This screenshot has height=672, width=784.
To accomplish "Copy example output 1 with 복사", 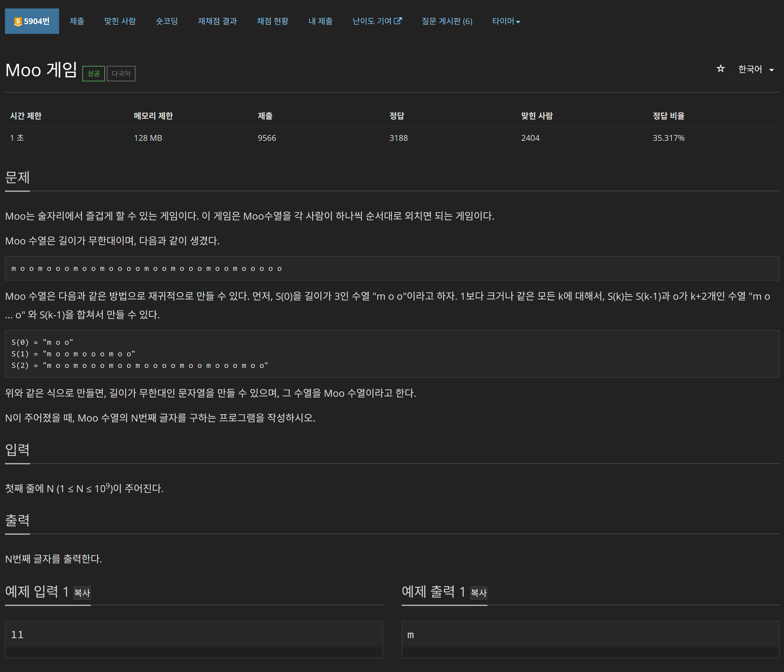I will tap(479, 593).
